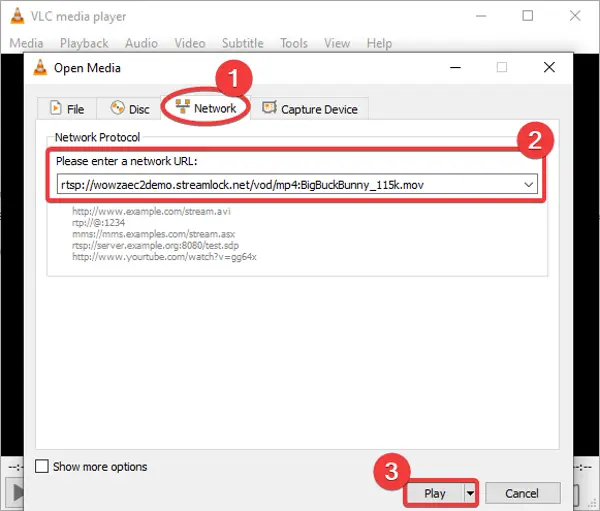
Task: Click the 'Please enter a network URL:' label
Action: 127,161
